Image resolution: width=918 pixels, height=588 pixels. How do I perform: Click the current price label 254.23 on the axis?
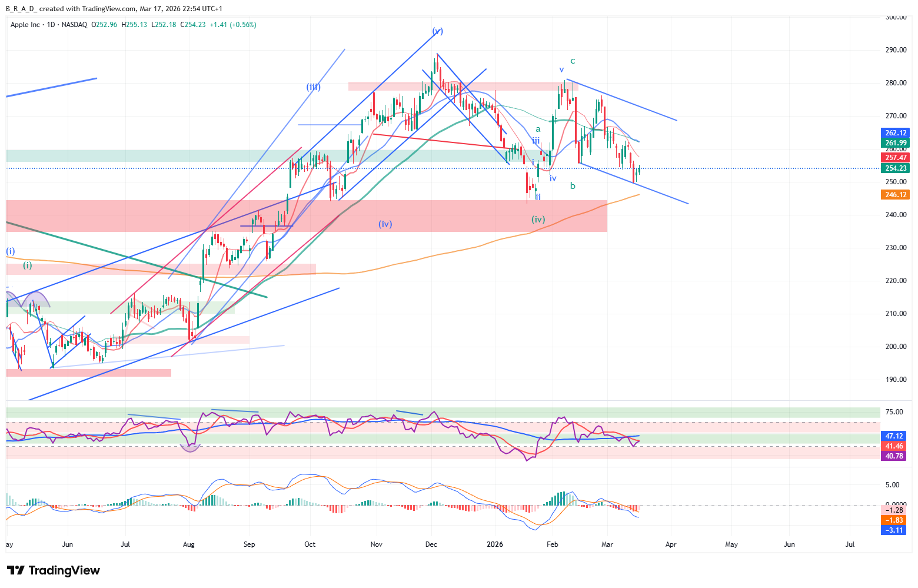[x=895, y=168]
